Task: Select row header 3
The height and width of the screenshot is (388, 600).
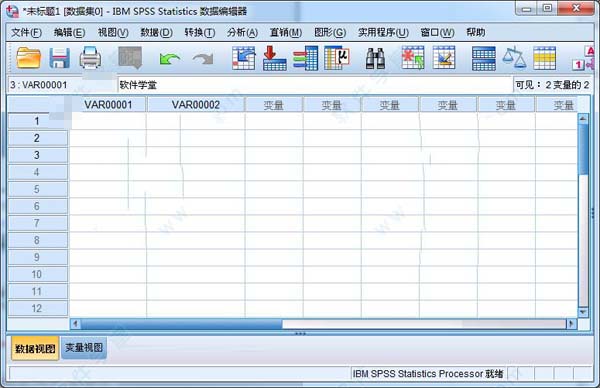Action: tap(37, 155)
